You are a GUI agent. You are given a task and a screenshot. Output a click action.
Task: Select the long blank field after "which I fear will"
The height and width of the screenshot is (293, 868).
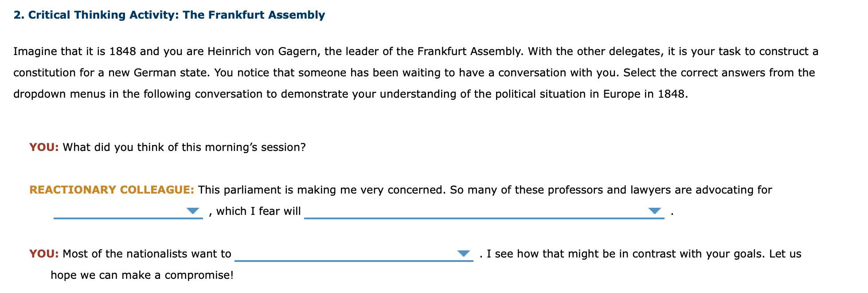(484, 211)
